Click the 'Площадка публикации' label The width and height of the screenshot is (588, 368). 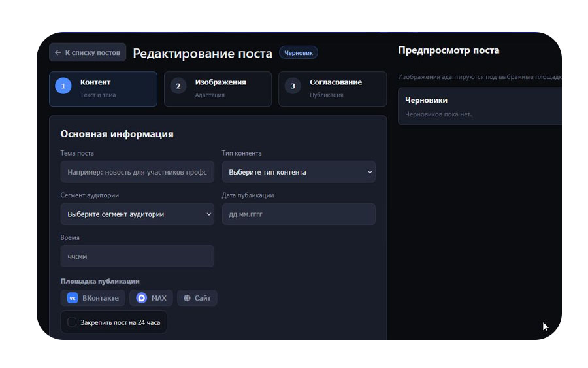coord(100,281)
